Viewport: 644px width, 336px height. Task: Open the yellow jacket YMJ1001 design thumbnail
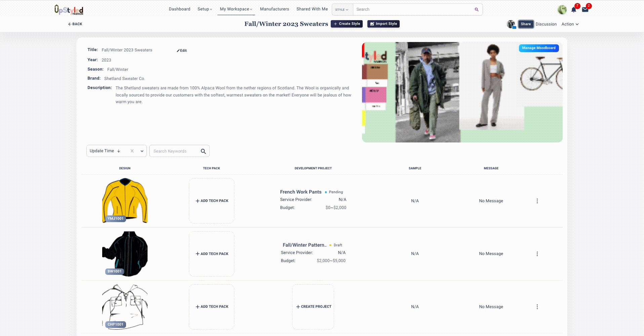(x=125, y=201)
